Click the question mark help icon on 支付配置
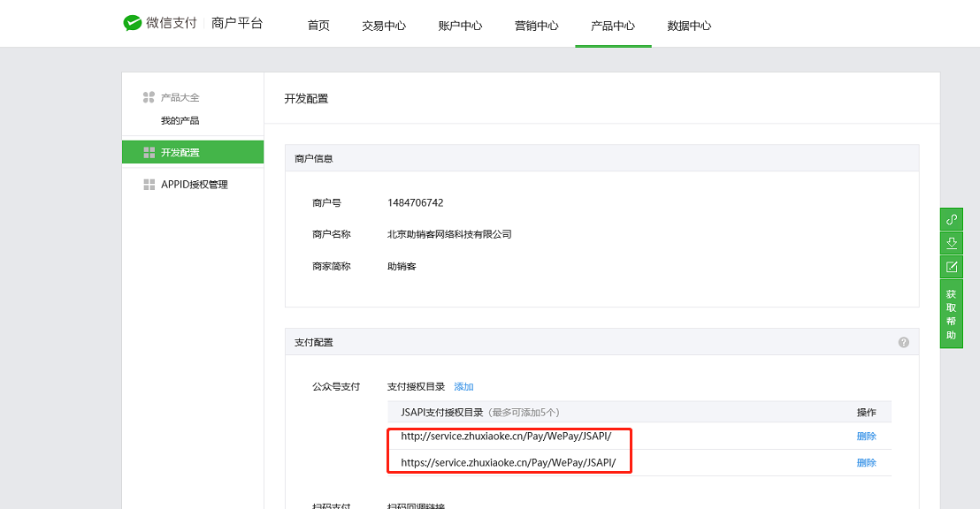 pyautogui.click(x=904, y=340)
